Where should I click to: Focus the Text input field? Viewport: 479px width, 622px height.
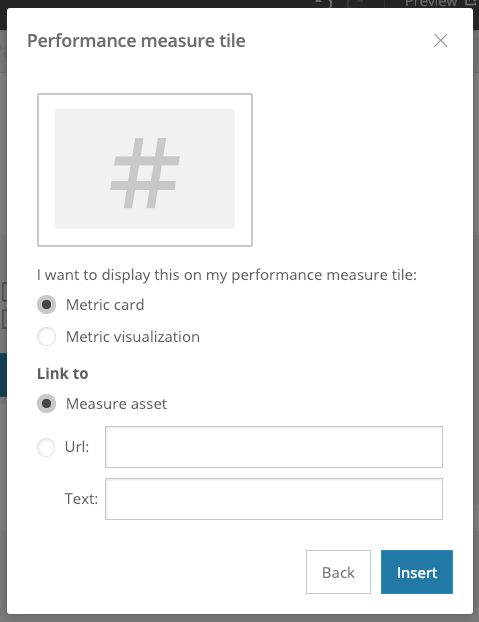pyautogui.click(x=274, y=499)
